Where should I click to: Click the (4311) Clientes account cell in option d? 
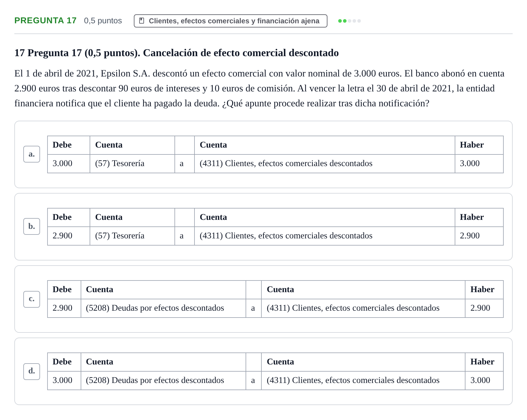point(363,380)
